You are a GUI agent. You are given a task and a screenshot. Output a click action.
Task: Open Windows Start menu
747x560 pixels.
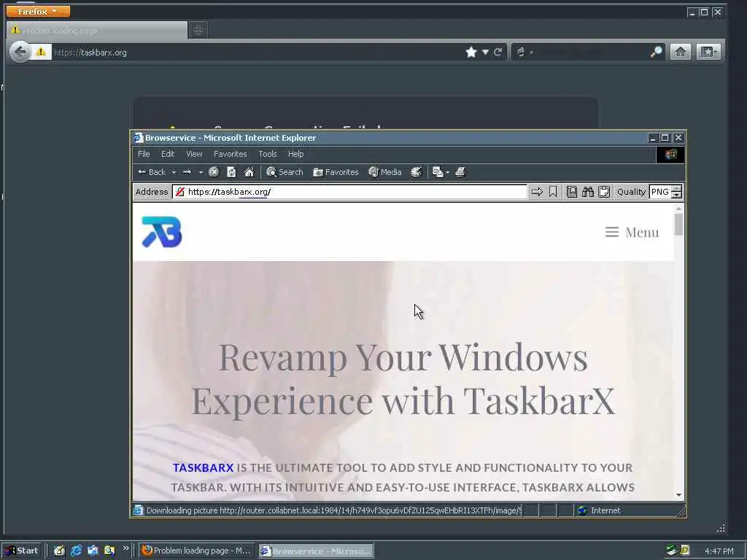pos(22,551)
